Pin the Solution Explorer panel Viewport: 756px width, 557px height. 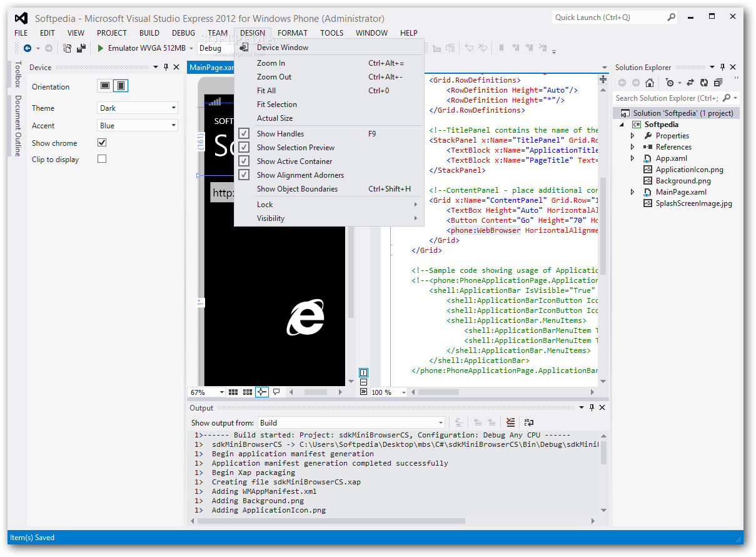[722, 67]
